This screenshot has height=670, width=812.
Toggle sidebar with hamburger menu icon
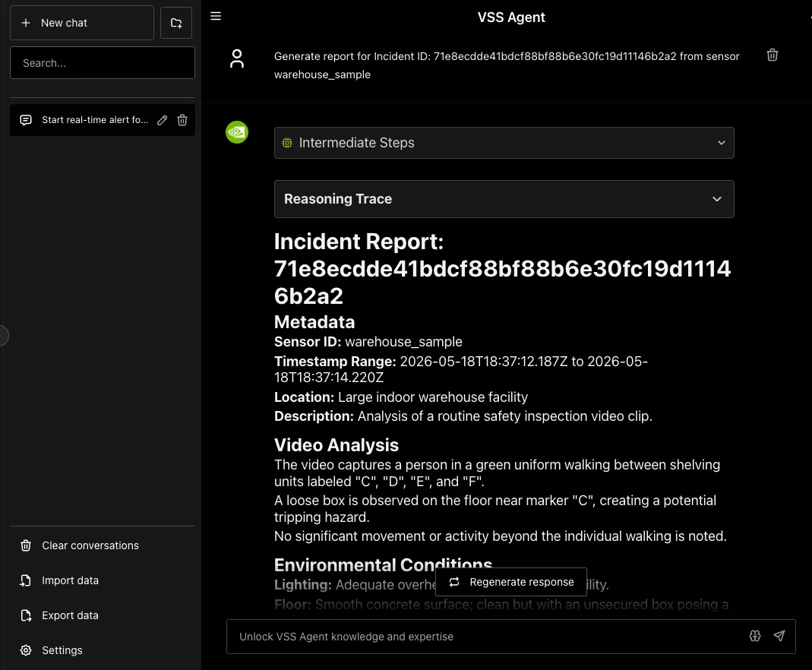point(216,17)
